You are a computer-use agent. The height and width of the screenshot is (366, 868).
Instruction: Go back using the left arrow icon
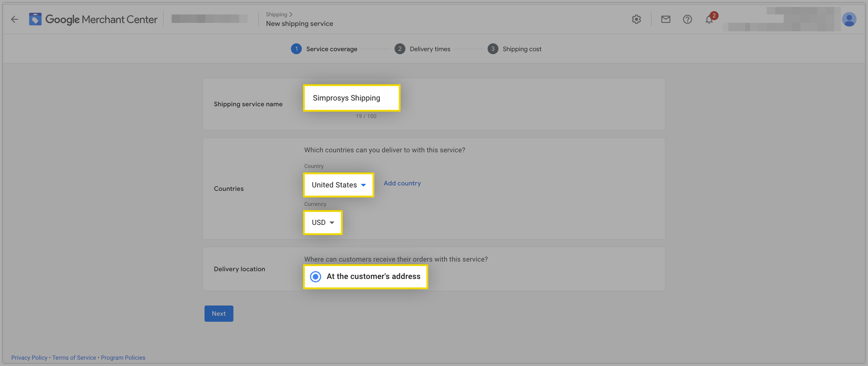click(x=14, y=20)
